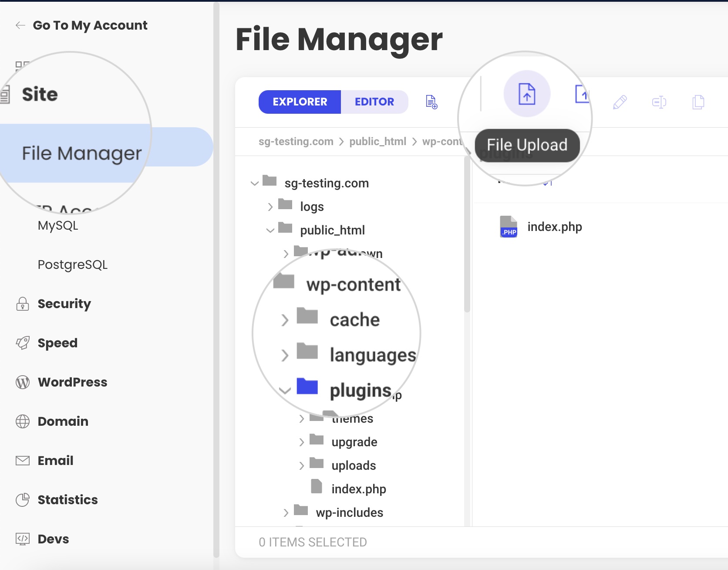Click the Speed rocket icon
This screenshot has width=728, height=570.
coord(23,343)
